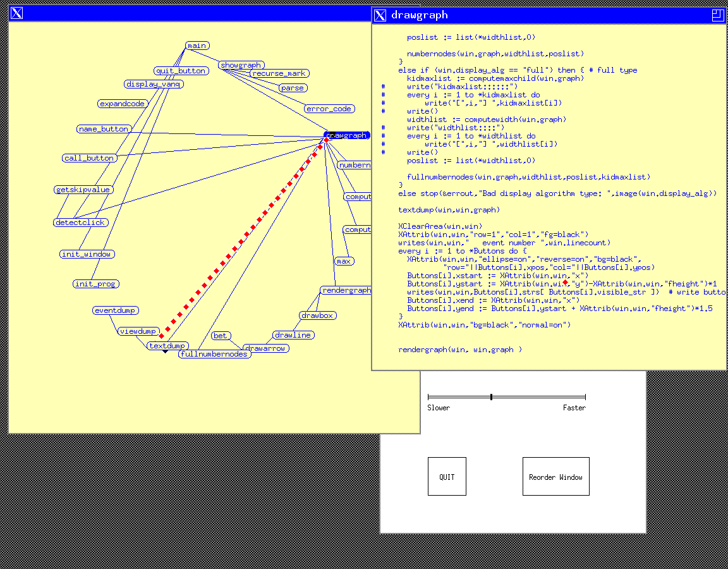Click the fullnumbernodes node
The height and width of the screenshot is (569, 728).
tap(214, 354)
